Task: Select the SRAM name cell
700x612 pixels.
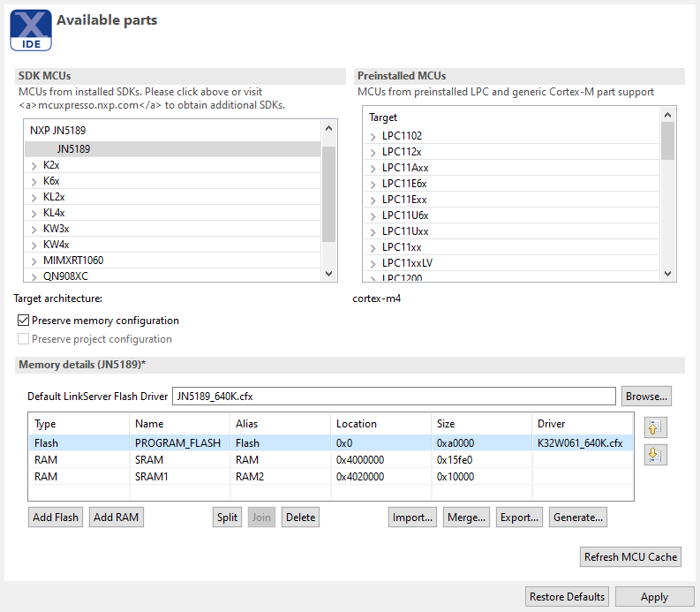Action: pyautogui.click(x=180, y=460)
